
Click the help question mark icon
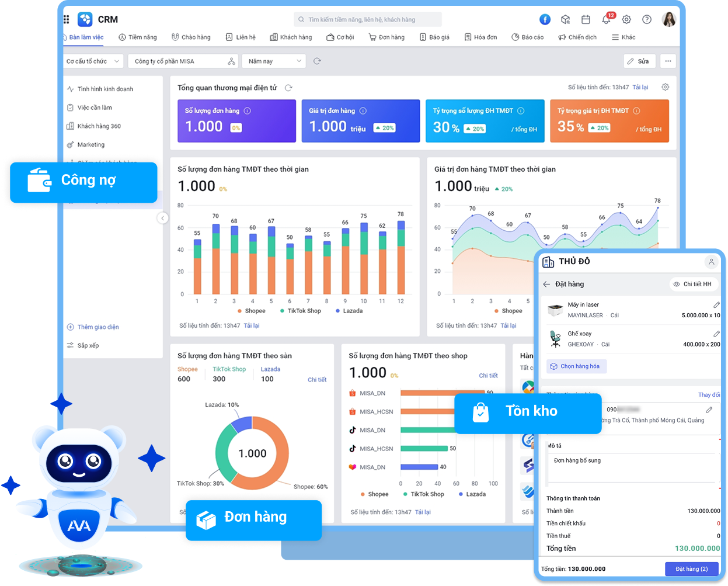647,19
